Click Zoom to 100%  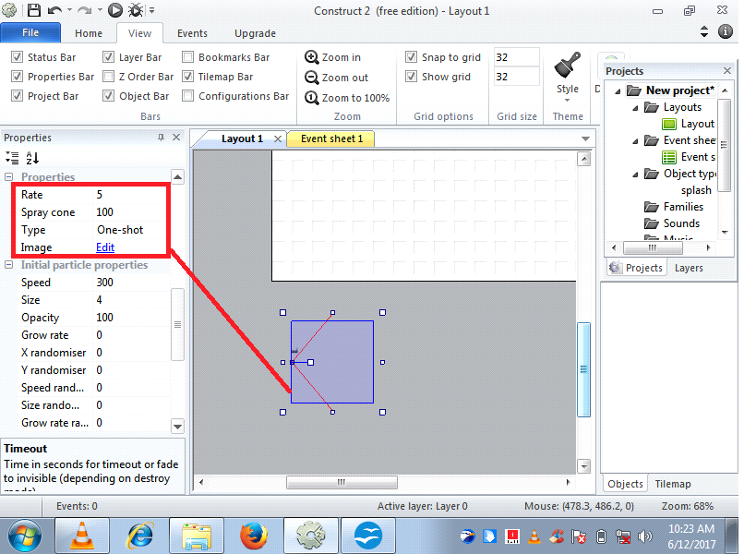(x=346, y=97)
